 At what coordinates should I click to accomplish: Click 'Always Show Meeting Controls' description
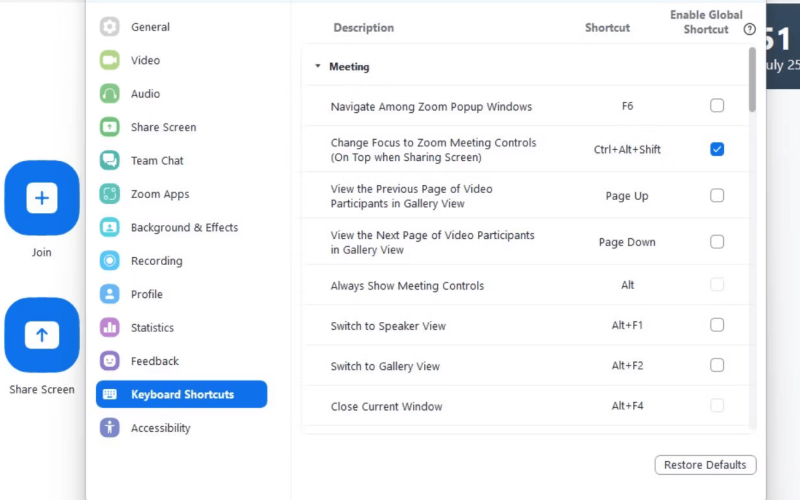[x=407, y=286]
